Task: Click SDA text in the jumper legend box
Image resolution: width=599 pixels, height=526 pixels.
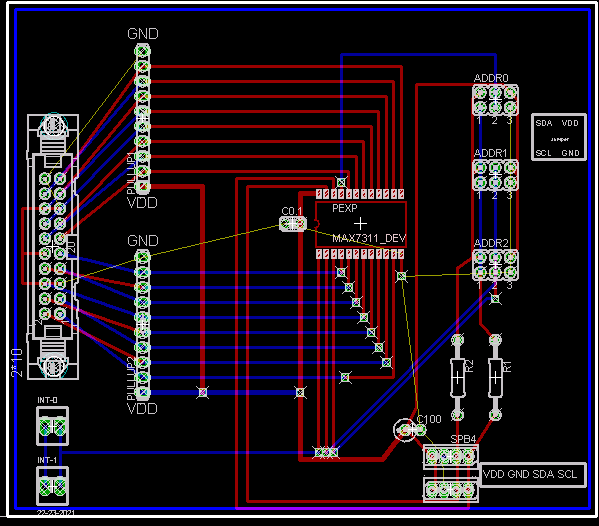Action: click(x=544, y=123)
